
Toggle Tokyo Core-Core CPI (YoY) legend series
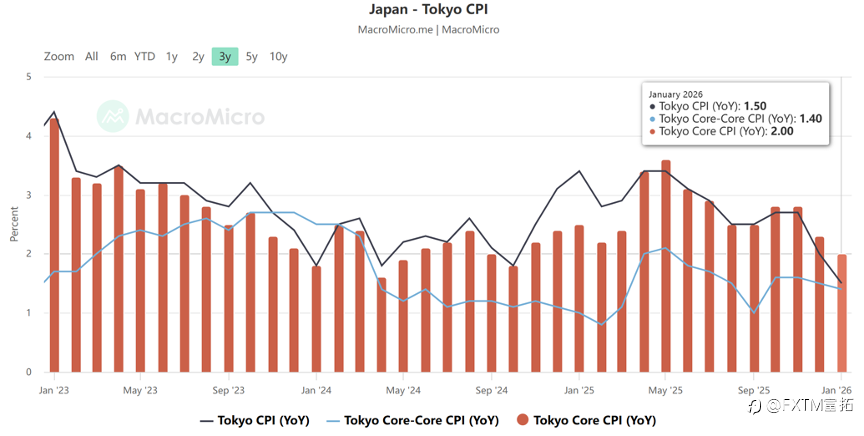click(x=421, y=421)
